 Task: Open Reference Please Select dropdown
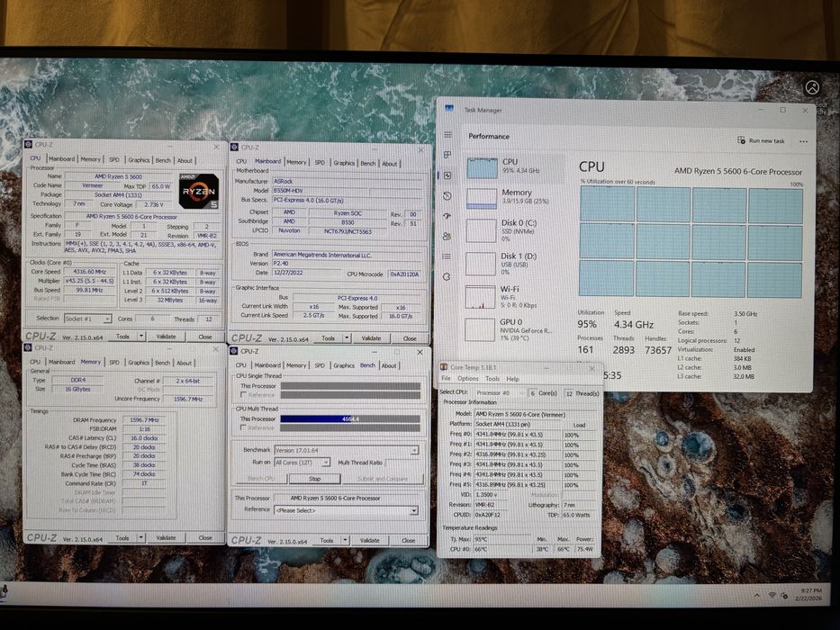tap(346, 510)
